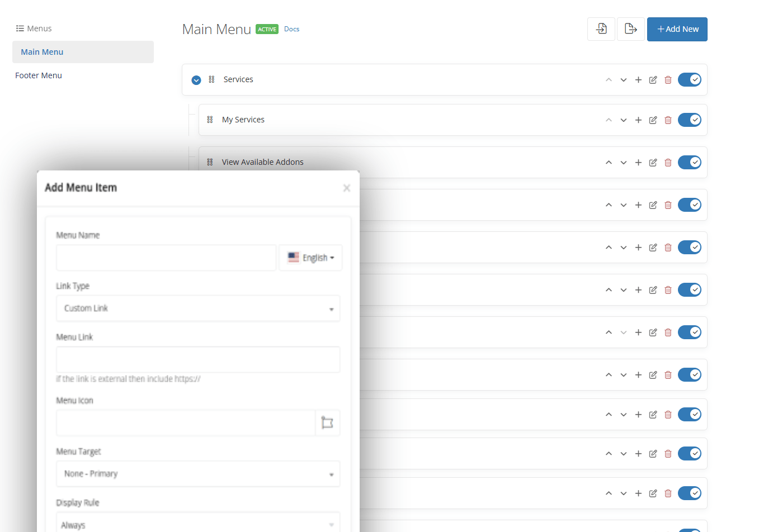Click the Menu Name input field

166,258
